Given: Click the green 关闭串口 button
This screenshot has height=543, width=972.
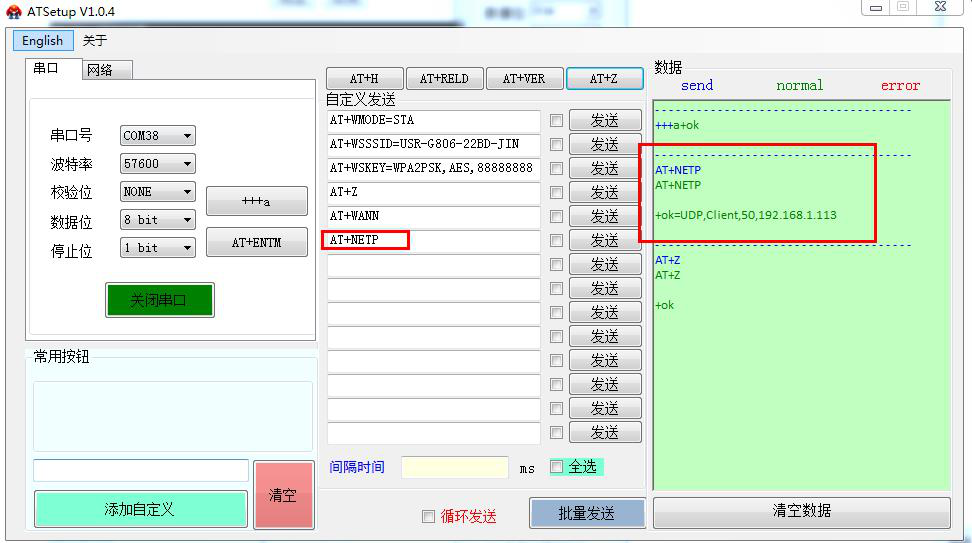Looking at the screenshot, I should coord(160,300).
